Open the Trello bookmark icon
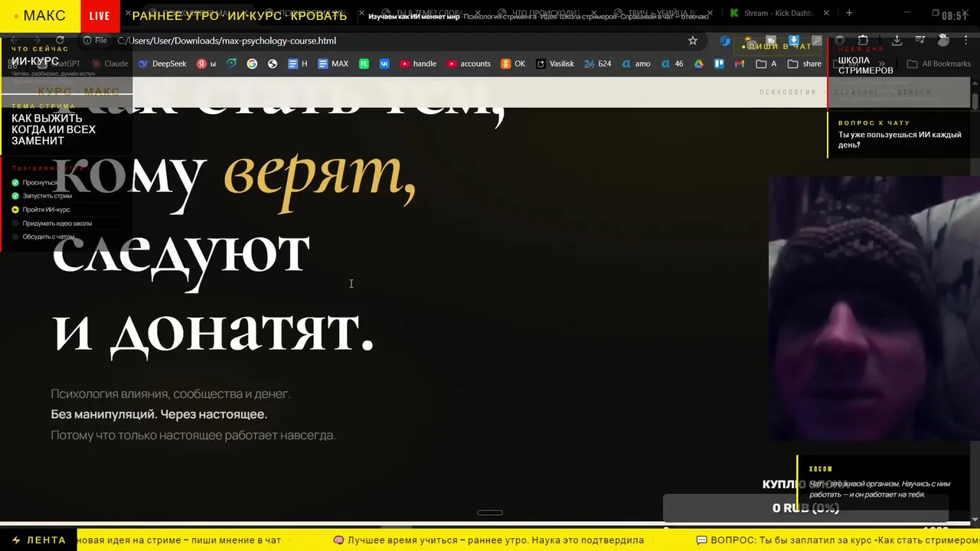 click(x=719, y=64)
